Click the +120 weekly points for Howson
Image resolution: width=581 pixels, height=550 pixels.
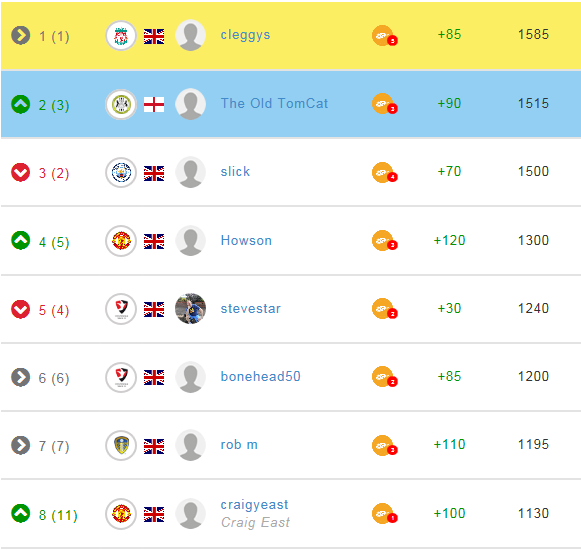[449, 241]
